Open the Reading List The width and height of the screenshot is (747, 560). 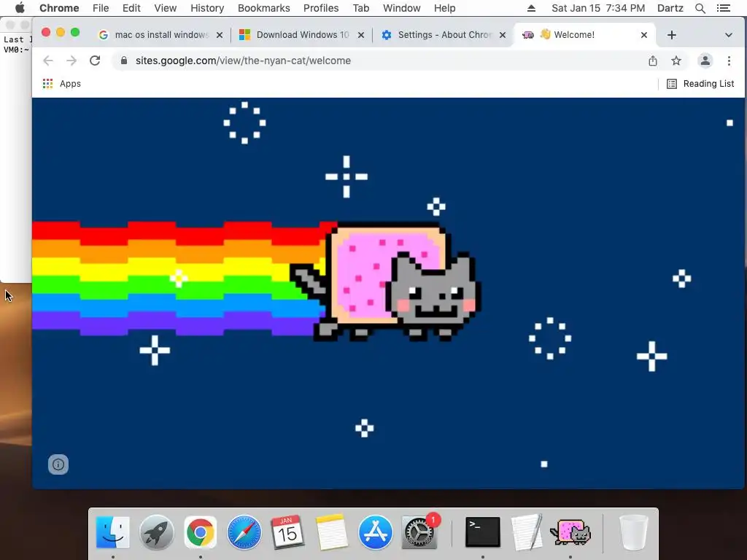700,84
